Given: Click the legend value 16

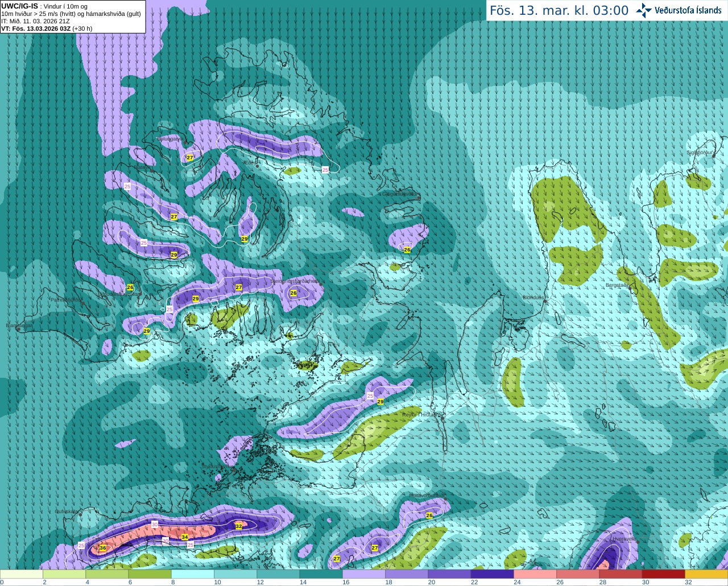Looking at the screenshot, I should [346, 582].
